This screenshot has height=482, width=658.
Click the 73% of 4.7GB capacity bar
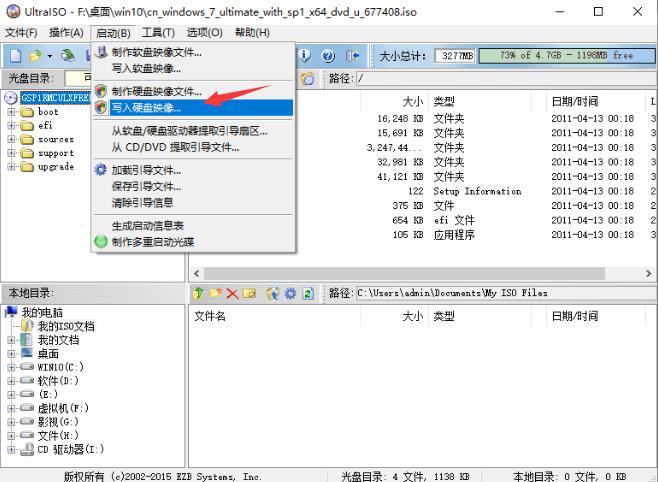point(566,55)
